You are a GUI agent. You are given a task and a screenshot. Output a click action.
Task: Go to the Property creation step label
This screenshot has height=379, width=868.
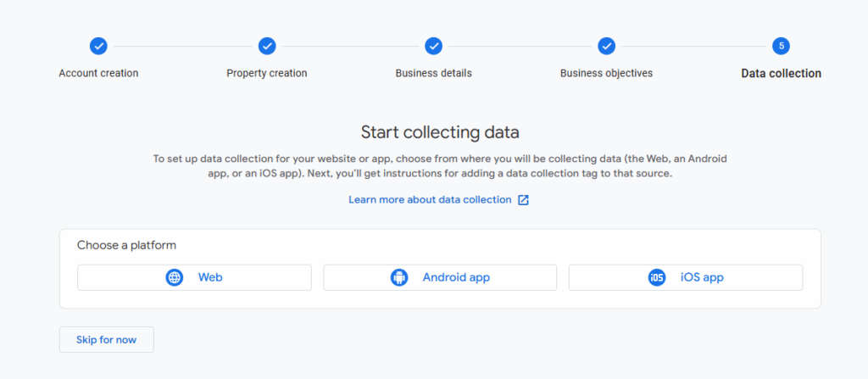267,73
